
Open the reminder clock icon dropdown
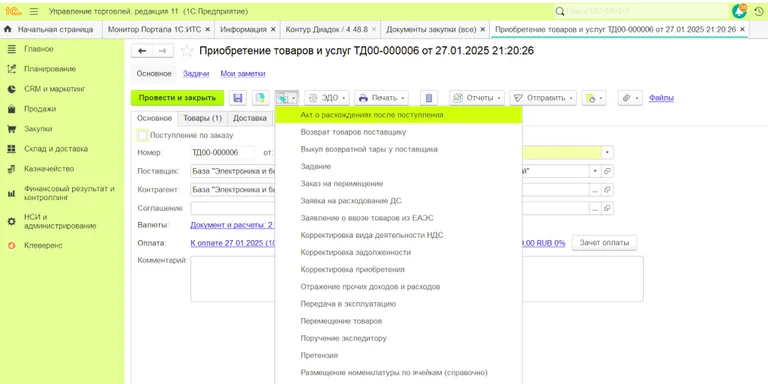coord(594,98)
